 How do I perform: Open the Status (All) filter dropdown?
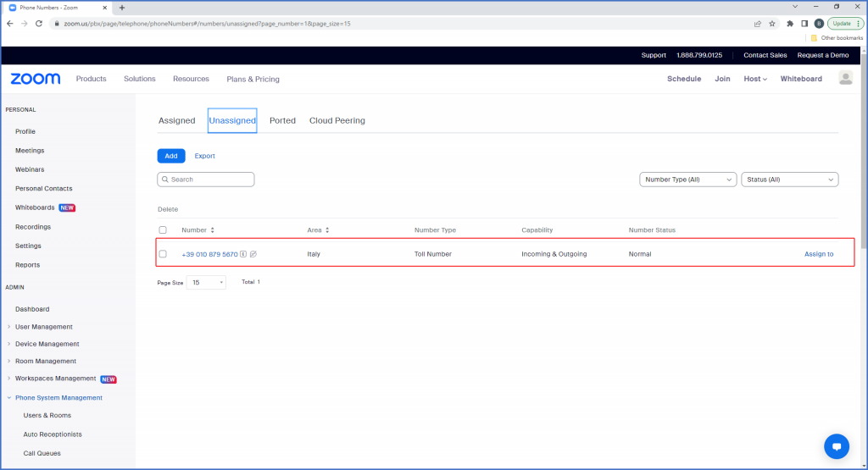[x=789, y=180]
